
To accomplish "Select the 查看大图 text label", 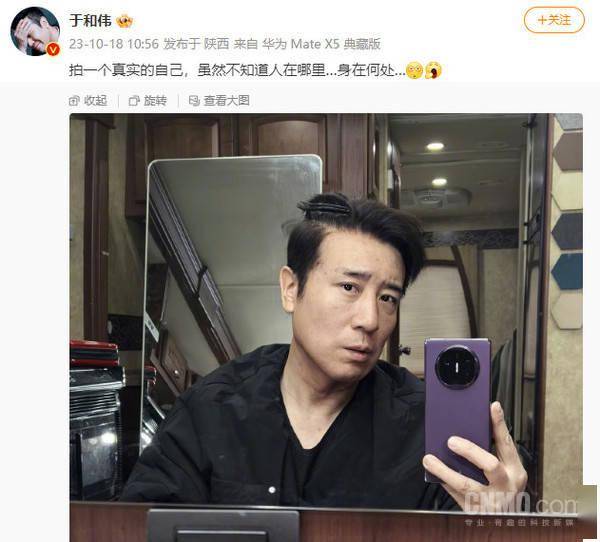I will tap(227, 101).
